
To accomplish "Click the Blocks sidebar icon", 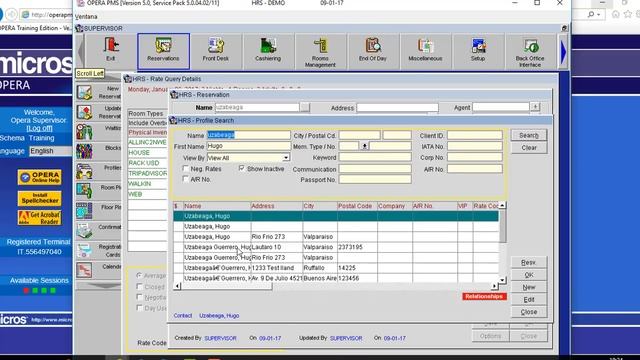I will coord(84,152).
